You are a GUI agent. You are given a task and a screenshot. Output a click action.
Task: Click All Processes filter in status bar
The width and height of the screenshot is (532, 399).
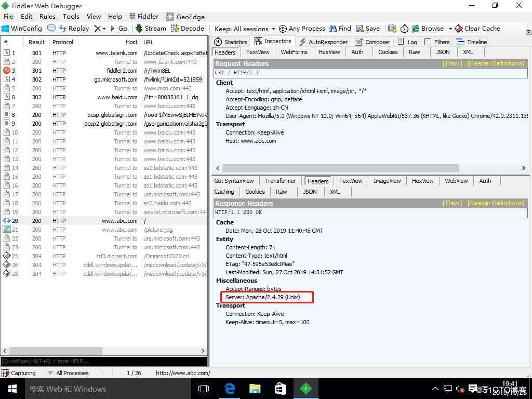coord(68,373)
